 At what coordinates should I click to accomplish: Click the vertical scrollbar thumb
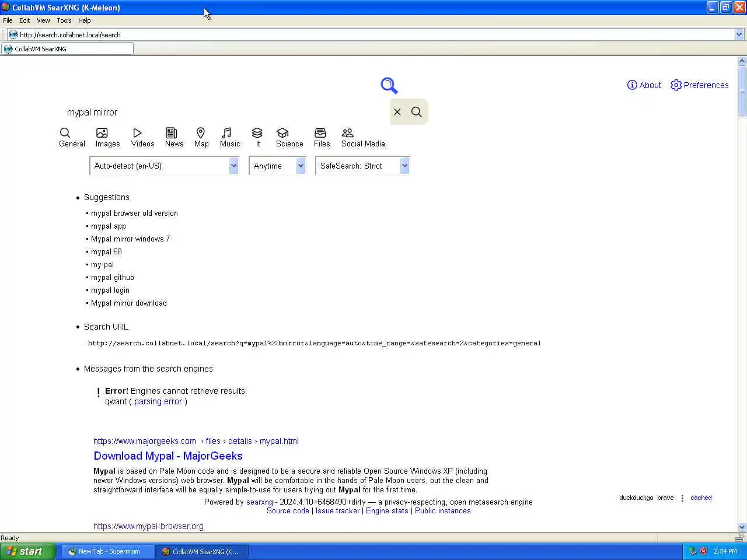coord(742,92)
